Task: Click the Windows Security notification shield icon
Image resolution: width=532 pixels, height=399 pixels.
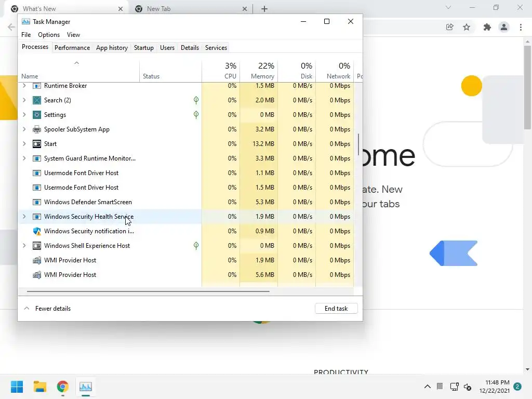Action: pos(37,231)
